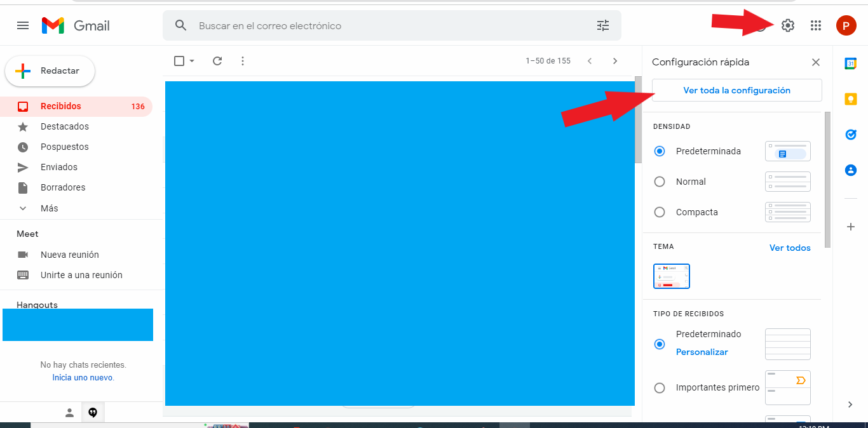The image size is (868, 428).
Task: Click into the search mail field
Action: point(391,25)
